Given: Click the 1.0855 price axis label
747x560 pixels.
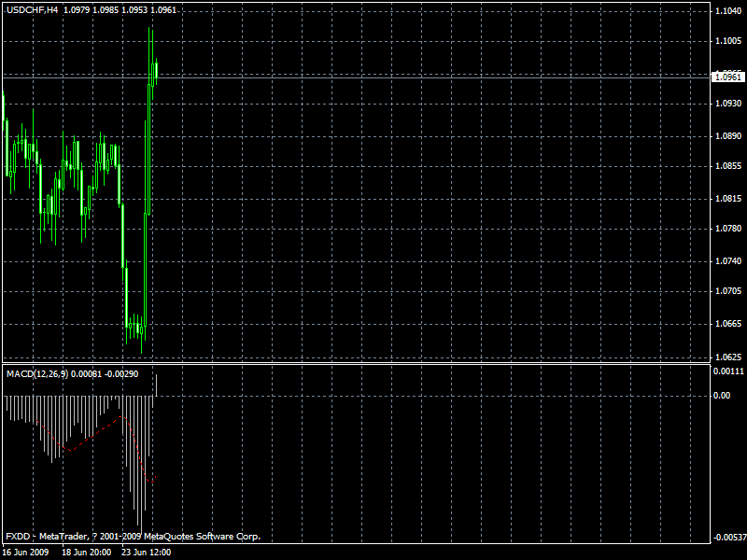Looking at the screenshot, I should pyautogui.click(x=728, y=166).
